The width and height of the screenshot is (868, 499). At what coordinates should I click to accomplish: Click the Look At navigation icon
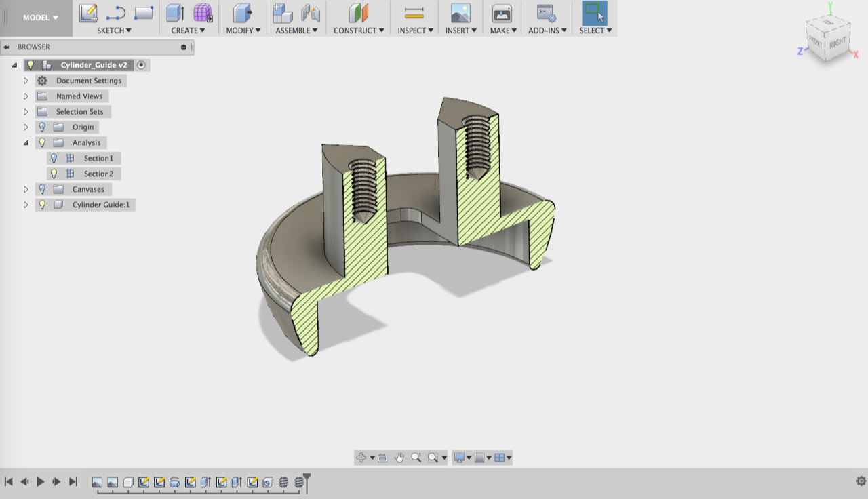[382, 458]
